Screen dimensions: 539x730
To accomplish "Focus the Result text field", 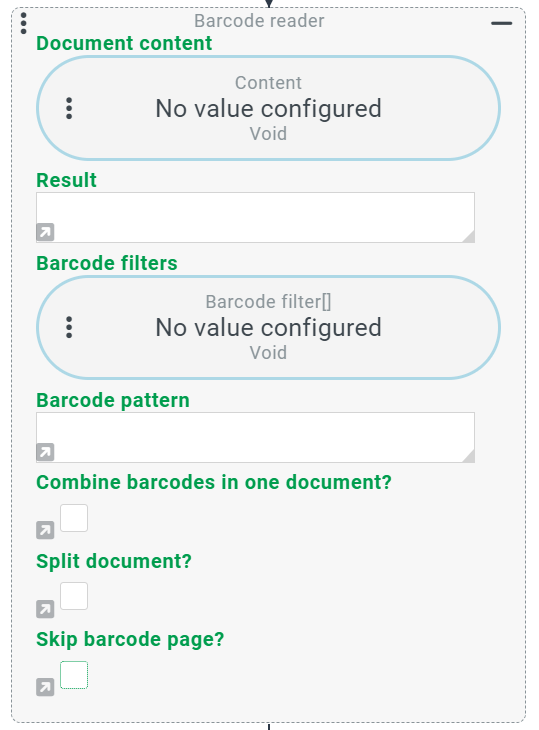I will click(256, 217).
